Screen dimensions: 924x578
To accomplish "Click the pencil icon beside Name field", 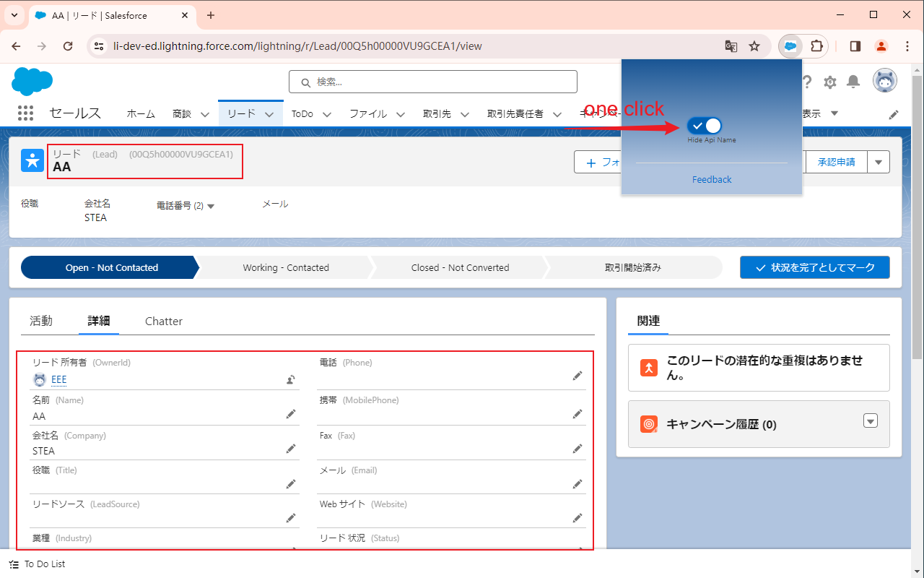I will pos(291,414).
